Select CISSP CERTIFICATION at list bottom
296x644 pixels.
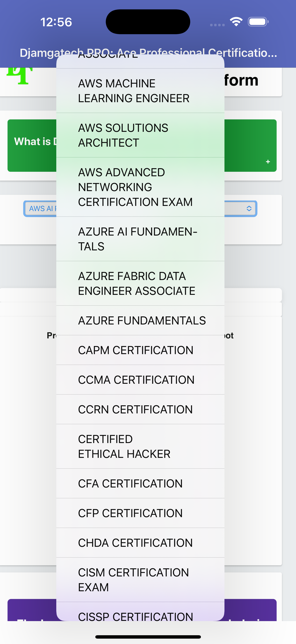140,612
